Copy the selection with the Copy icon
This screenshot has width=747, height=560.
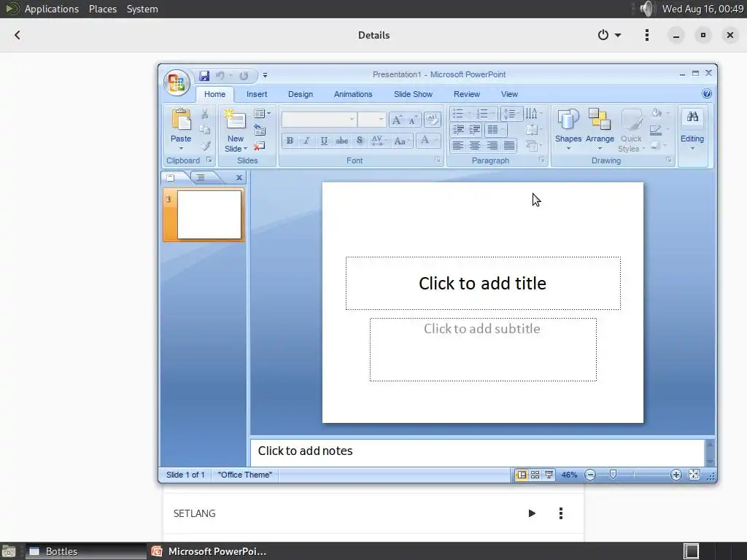pyautogui.click(x=205, y=130)
